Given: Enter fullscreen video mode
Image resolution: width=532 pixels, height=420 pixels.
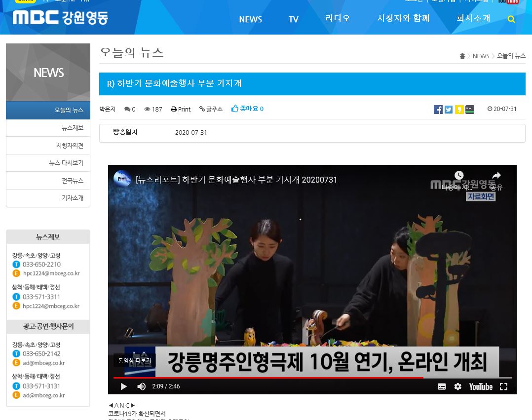Looking at the screenshot, I should click(x=503, y=387).
